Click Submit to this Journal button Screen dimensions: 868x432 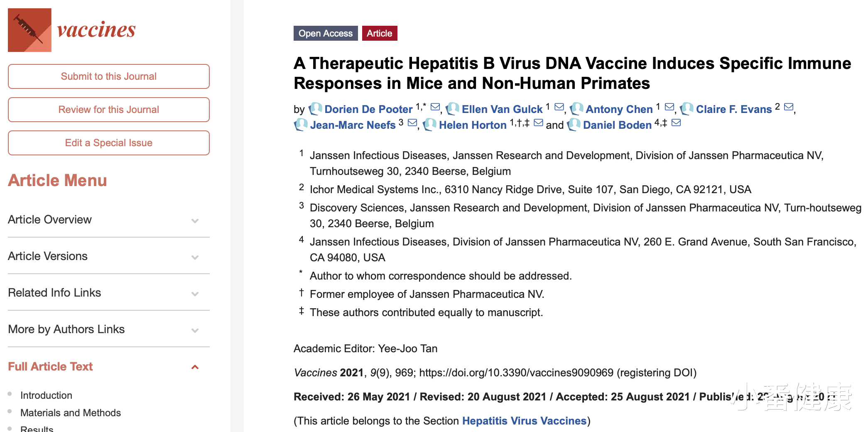(109, 76)
